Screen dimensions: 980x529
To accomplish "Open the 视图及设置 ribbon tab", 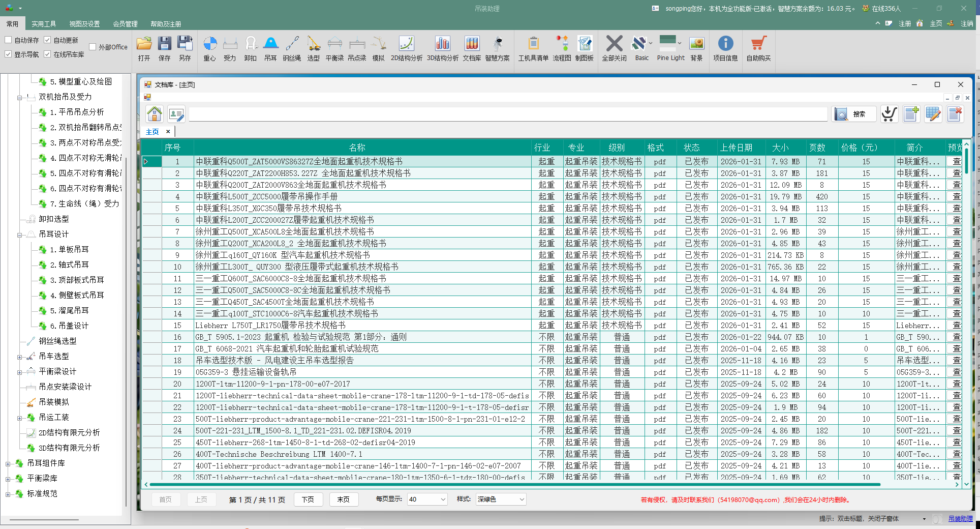I will point(84,24).
